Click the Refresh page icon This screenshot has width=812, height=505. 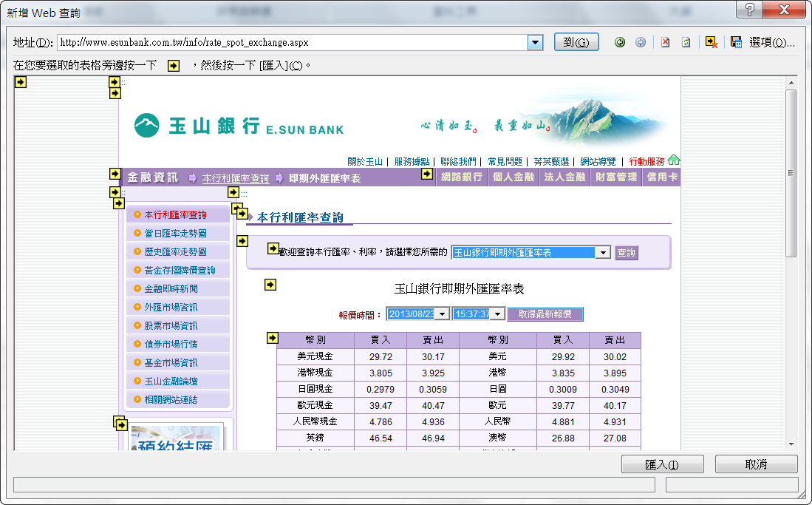pyautogui.click(x=686, y=43)
